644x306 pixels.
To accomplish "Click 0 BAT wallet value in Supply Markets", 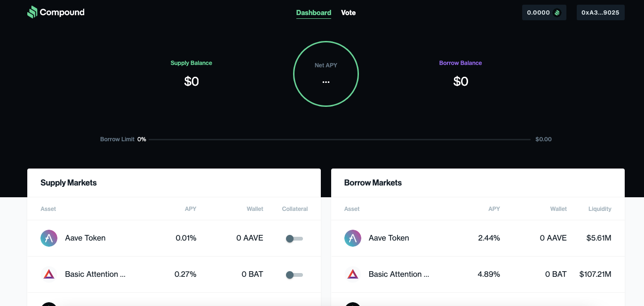I will pyautogui.click(x=253, y=274).
